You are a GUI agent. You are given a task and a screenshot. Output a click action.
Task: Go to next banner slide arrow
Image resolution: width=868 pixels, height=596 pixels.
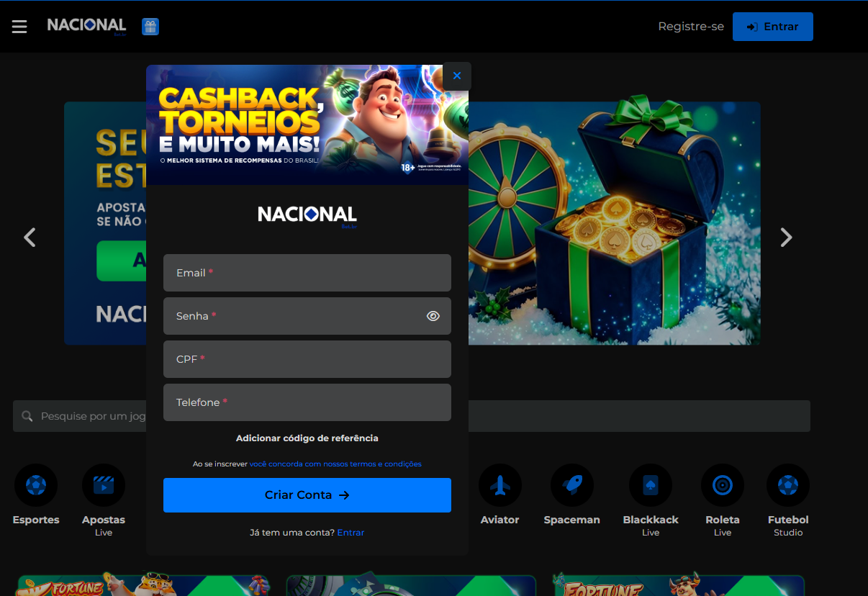click(786, 238)
